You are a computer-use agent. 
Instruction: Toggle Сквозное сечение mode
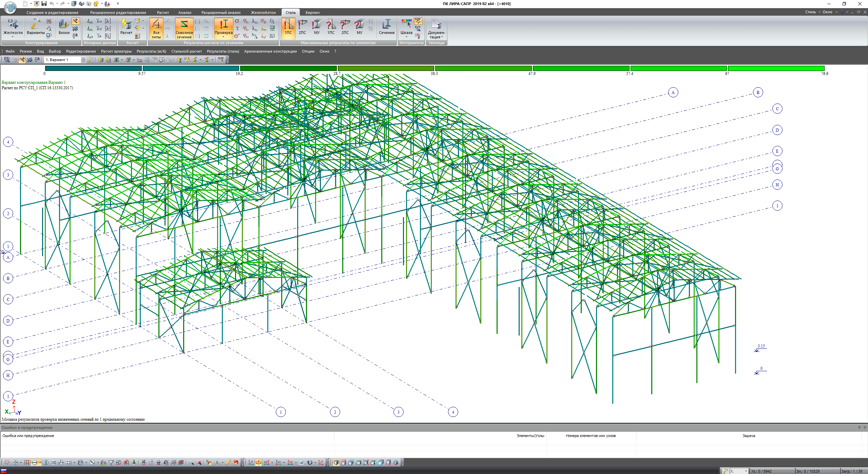click(184, 28)
